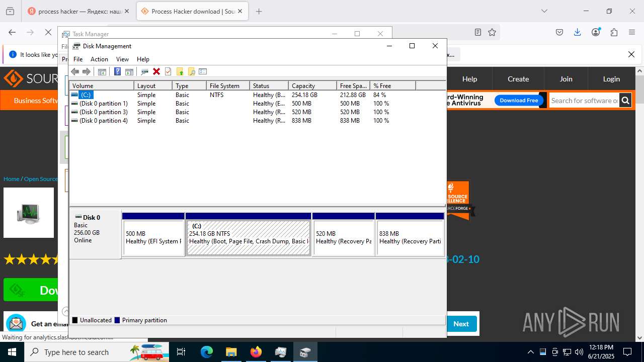This screenshot has width=644, height=362.
Task: Open the list all tabs dropdown arrow
Action: tap(544, 11)
